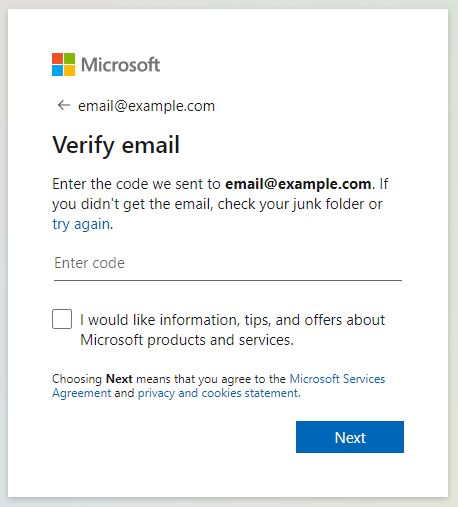Click the word 'Agreement' on the second link line
The width and height of the screenshot is (458, 507).
point(82,393)
